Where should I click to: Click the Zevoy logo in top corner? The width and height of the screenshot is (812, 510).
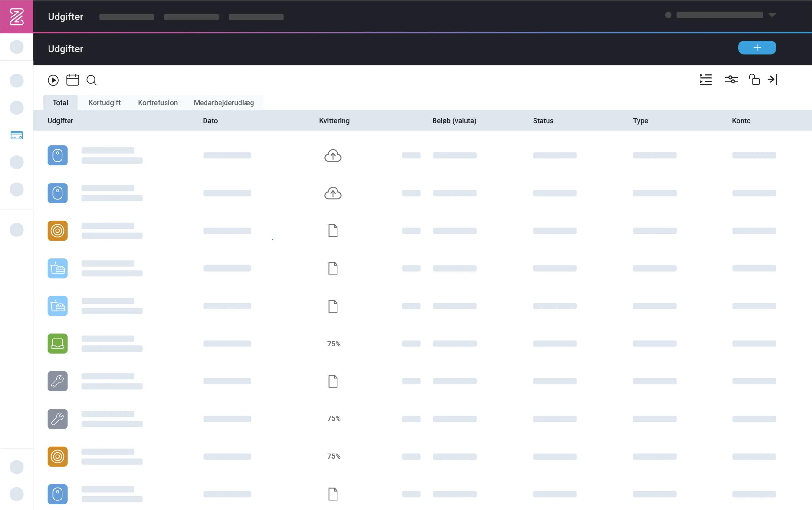click(x=16, y=16)
